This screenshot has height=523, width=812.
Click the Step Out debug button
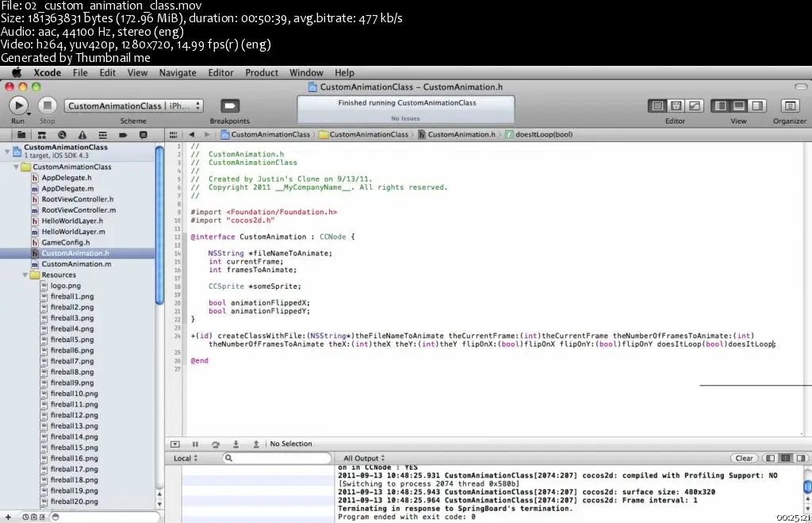coord(256,444)
